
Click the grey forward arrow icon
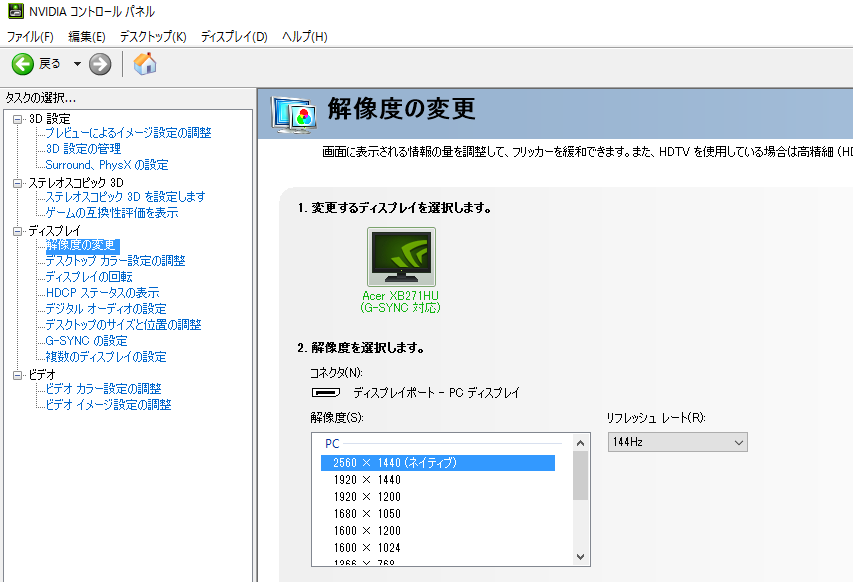click(100, 64)
